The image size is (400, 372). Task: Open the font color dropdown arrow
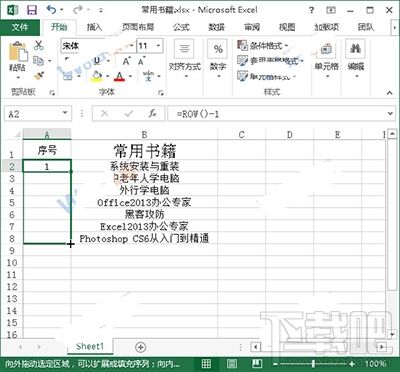130,77
